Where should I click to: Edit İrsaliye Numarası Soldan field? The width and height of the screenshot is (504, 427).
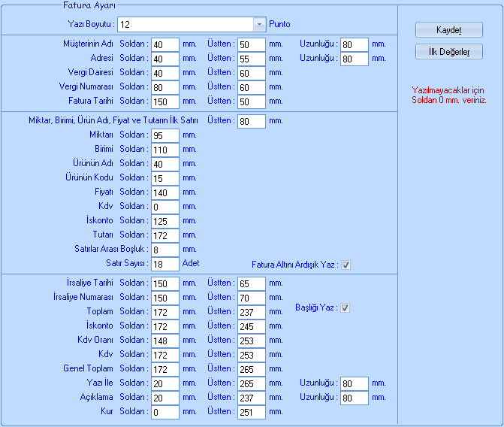165,298
